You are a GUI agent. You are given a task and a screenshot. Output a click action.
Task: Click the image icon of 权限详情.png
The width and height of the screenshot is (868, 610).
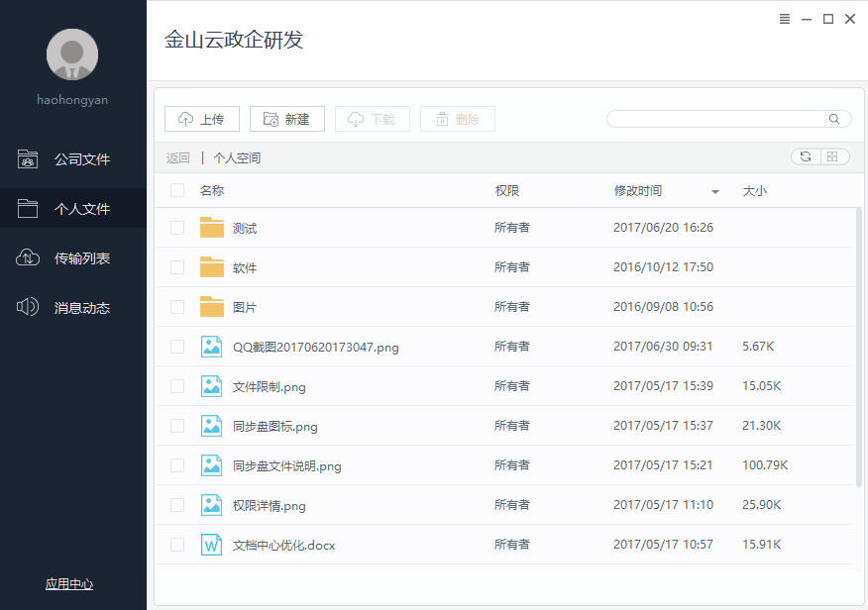(x=211, y=505)
